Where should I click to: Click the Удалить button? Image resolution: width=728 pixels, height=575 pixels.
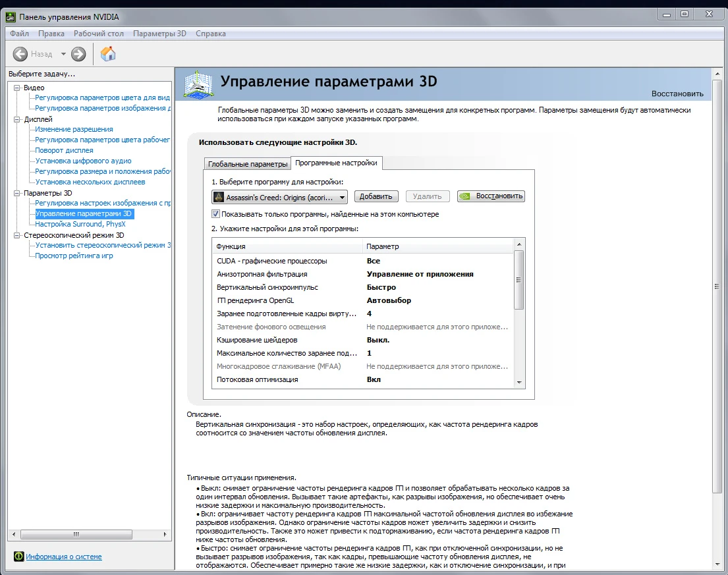pyautogui.click(x=427, y=196)
